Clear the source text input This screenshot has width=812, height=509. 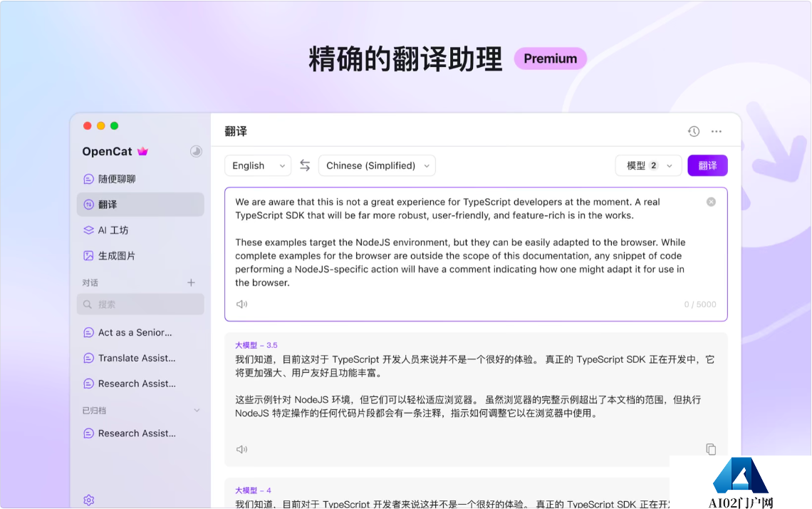(711, 202)
